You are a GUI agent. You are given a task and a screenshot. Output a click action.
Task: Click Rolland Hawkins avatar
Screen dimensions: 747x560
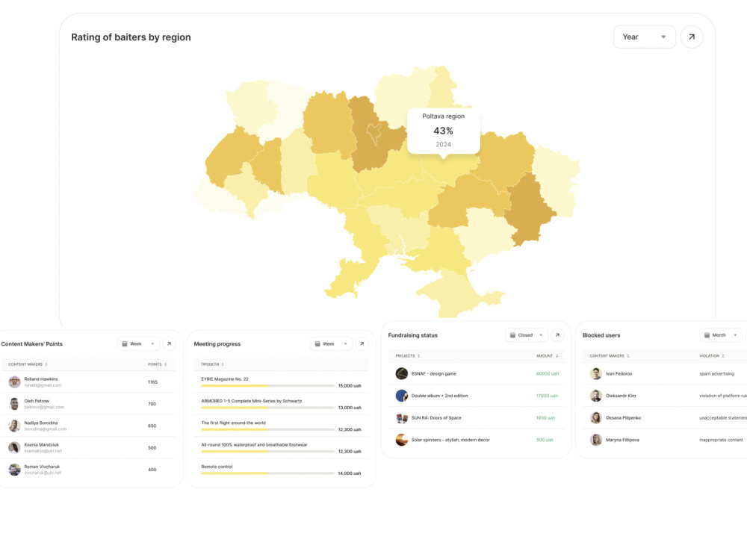14,382
